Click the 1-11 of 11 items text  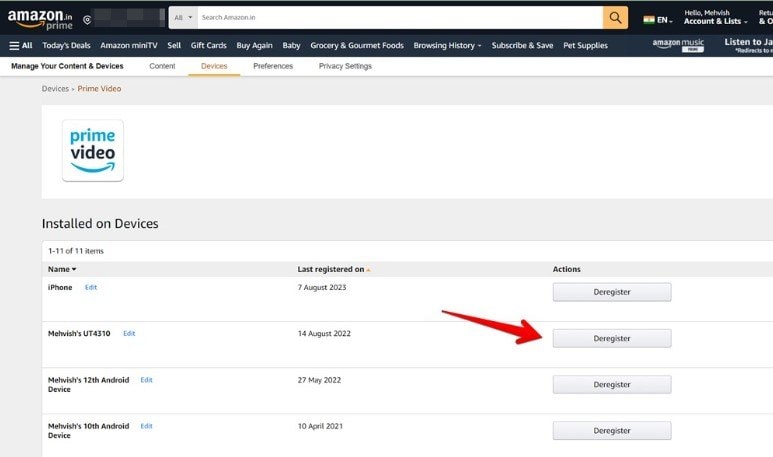(76, 251)
